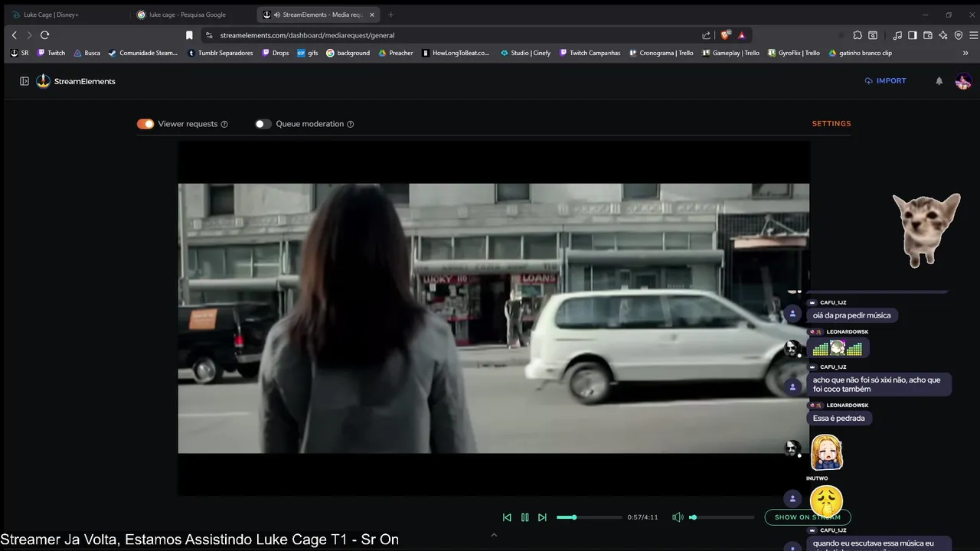Image resolution: width=980 pixels, height=551 pixels.
Task: Enable the Queue moderation switch
Action: (x=263, y=124)
